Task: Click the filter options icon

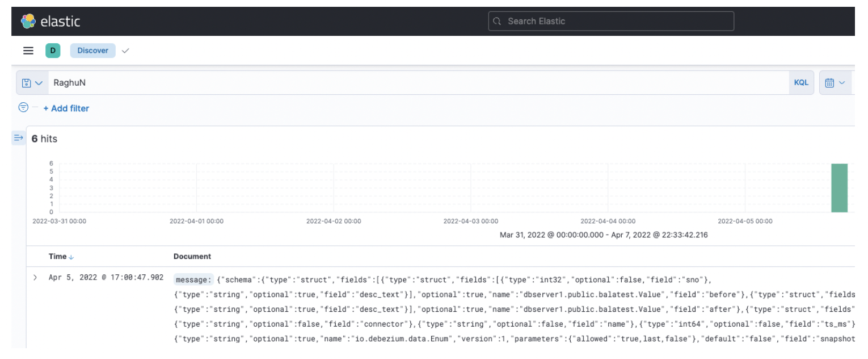Action: pyautogui.click(x=23, y=107)
